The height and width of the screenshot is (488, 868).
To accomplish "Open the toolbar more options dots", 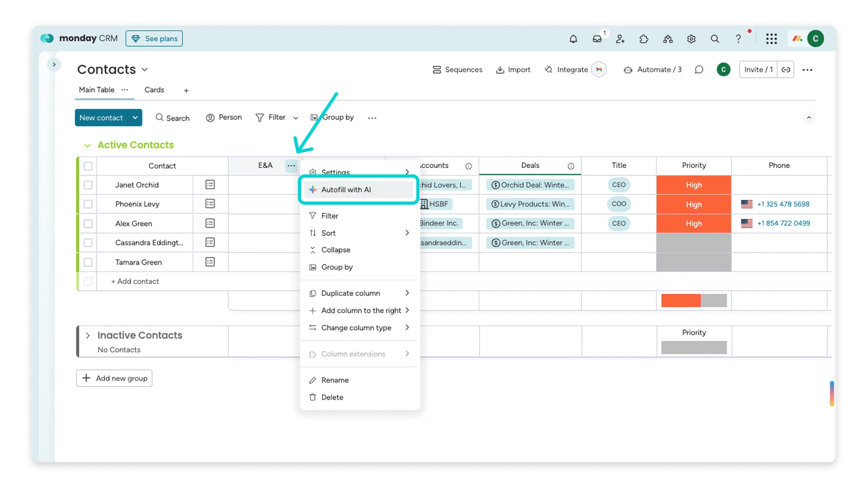I will pyautogui.click(x=372, y=118).
